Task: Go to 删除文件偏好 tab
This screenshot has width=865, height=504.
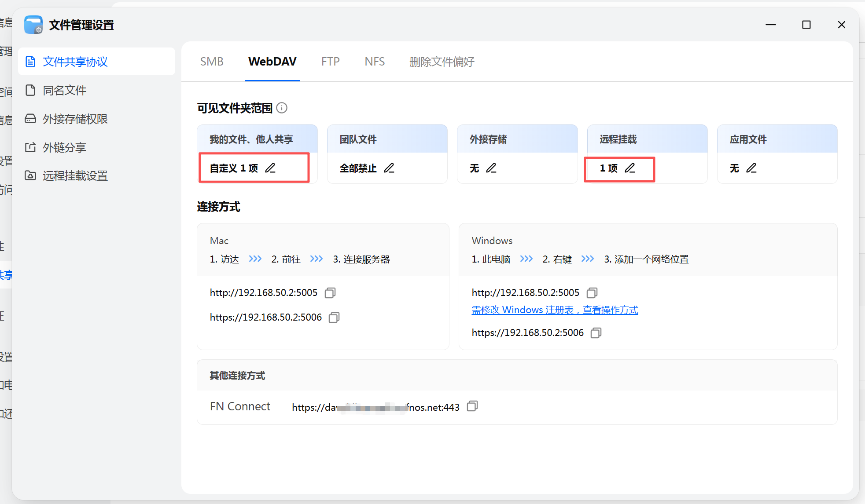Action: point(442,62)
